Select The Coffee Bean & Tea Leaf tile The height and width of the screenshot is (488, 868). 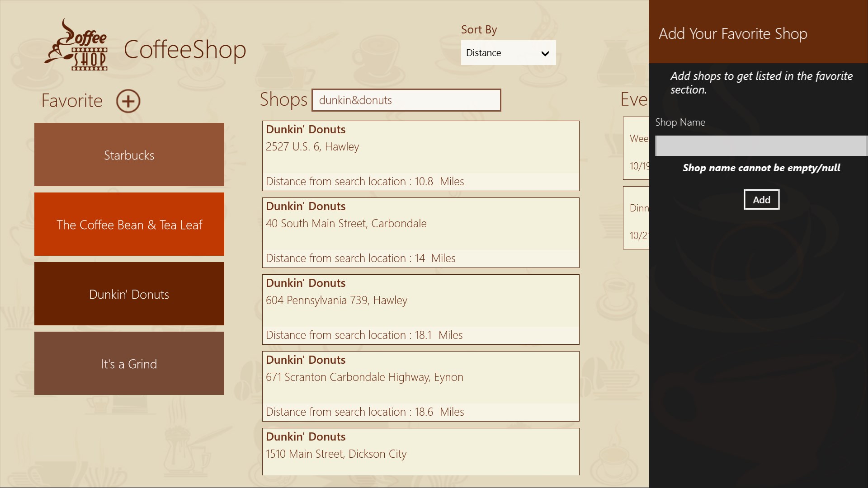click(129, 224)
